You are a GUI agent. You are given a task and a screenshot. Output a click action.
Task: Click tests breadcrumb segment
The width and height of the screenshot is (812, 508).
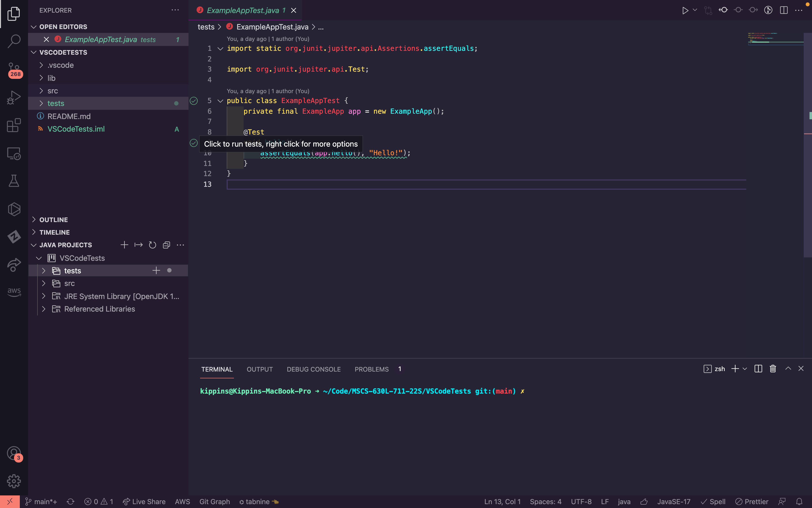point(206,27)
